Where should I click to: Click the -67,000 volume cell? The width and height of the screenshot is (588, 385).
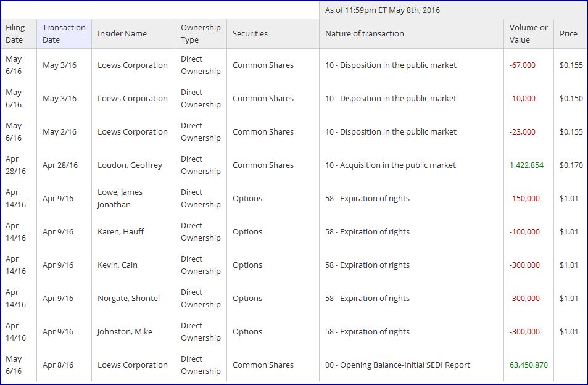point(523,65)
